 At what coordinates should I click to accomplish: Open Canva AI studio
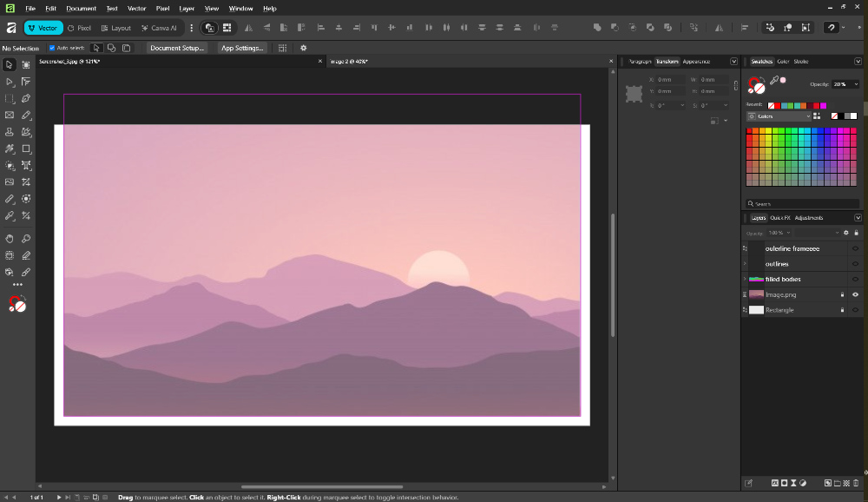(159, 28)
